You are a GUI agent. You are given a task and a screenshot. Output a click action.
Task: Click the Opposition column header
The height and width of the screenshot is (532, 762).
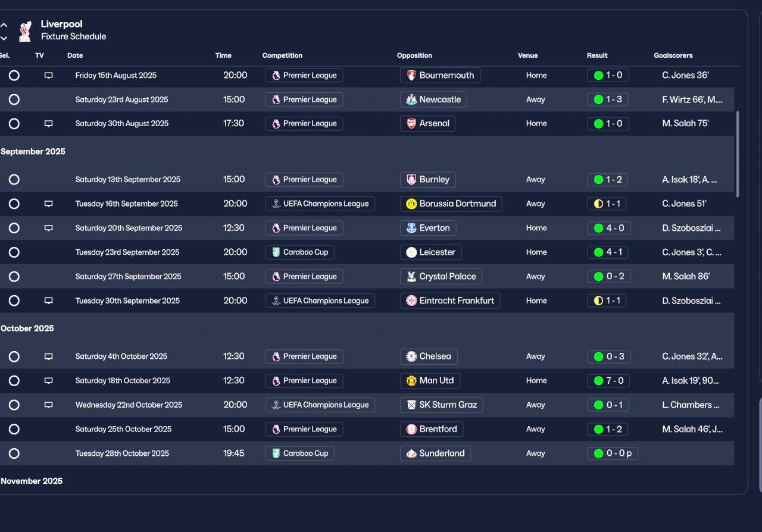[x=414, y=55]
